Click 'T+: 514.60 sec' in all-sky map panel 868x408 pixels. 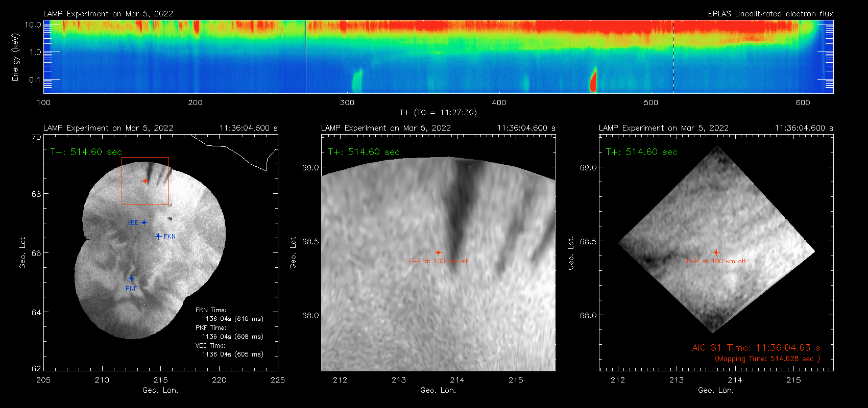coord(86,152)
